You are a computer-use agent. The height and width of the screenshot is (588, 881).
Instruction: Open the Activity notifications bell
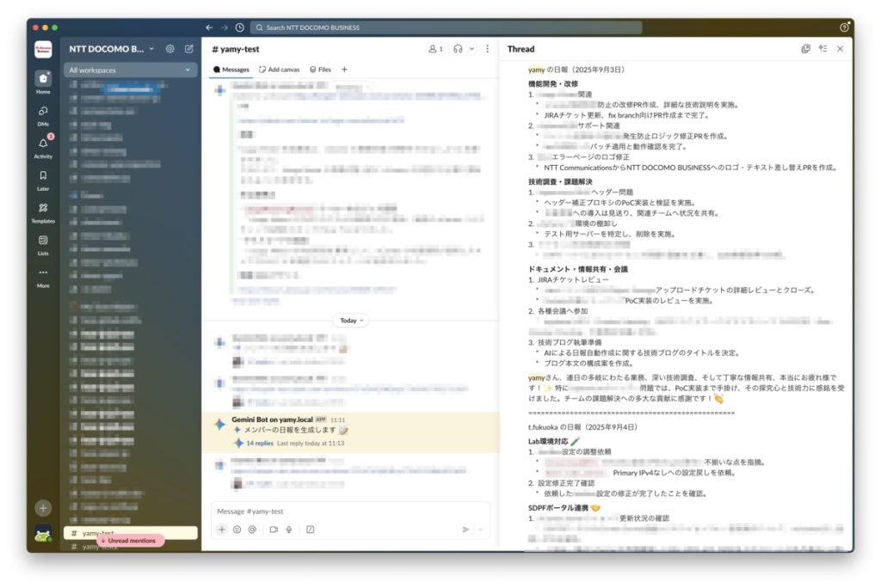(x=43, y=146)
